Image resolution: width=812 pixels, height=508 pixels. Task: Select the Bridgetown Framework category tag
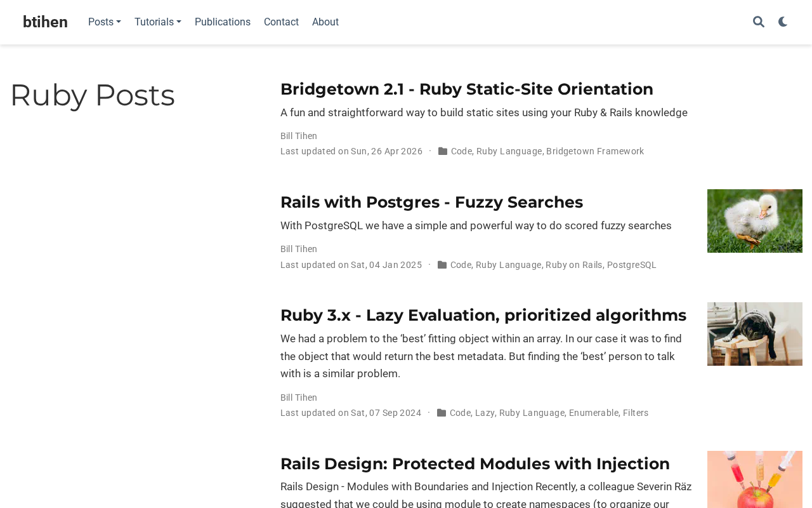tap(595, 151)
